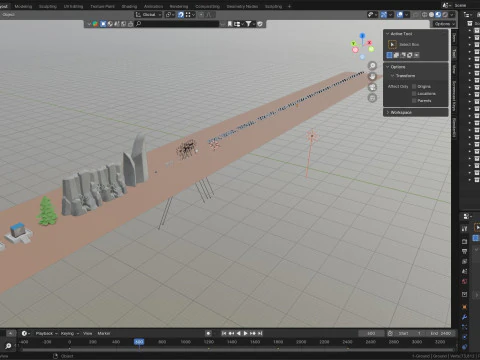Switch perspective/orthographic view gizmo
The width and height of the screenshot is (480, 360).
(x=372, y=98)
